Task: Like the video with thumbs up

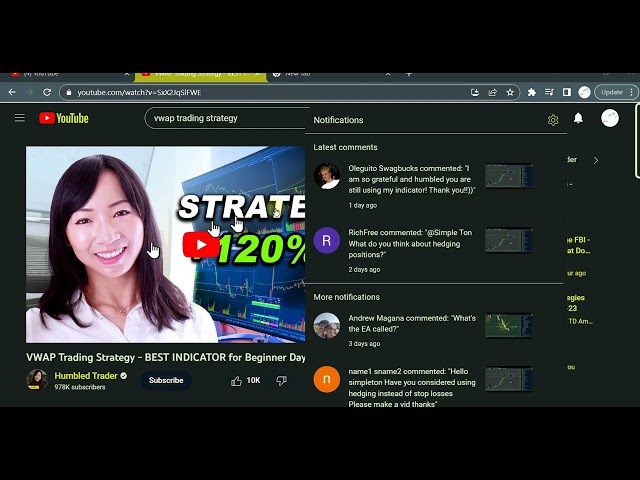Action: tap(237, 381)
